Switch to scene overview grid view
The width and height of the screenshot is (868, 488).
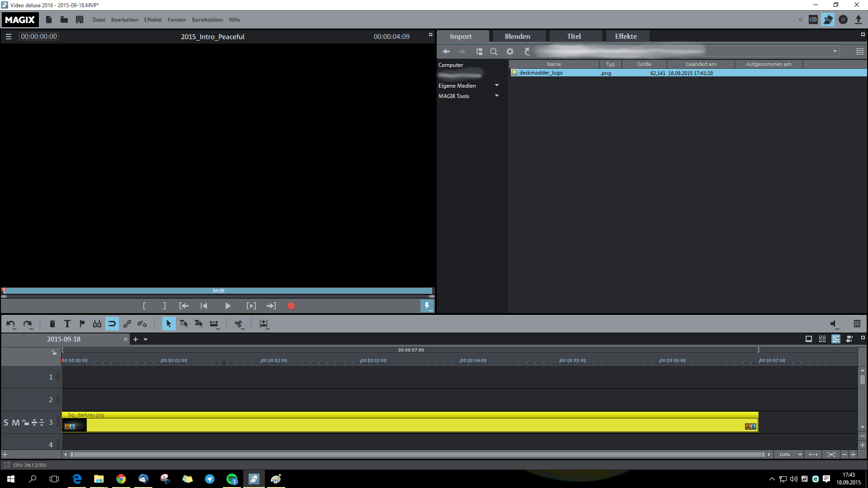pyautogui.click(x=822, y=339)
